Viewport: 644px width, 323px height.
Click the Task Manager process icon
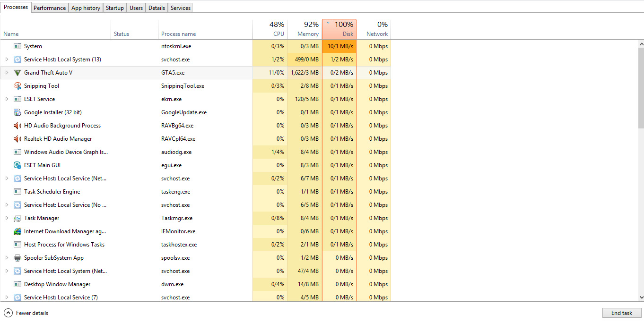(x=17, y=218)
